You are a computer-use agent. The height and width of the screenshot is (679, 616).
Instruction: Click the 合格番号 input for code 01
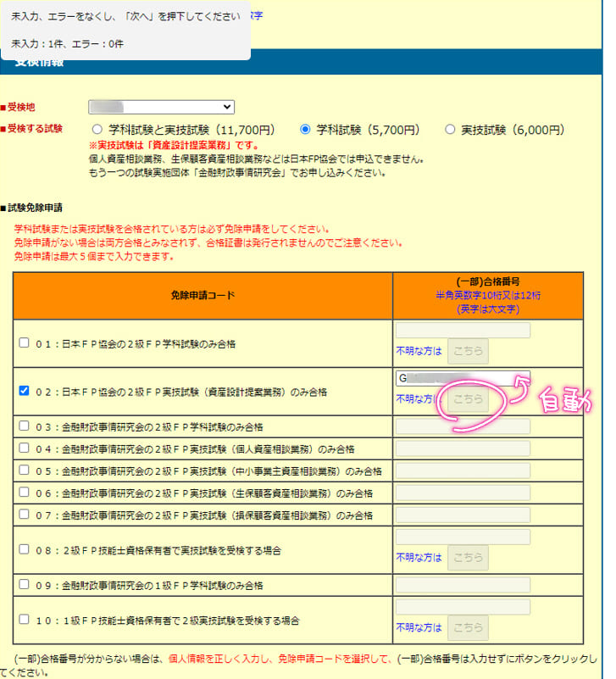[463, 331]
